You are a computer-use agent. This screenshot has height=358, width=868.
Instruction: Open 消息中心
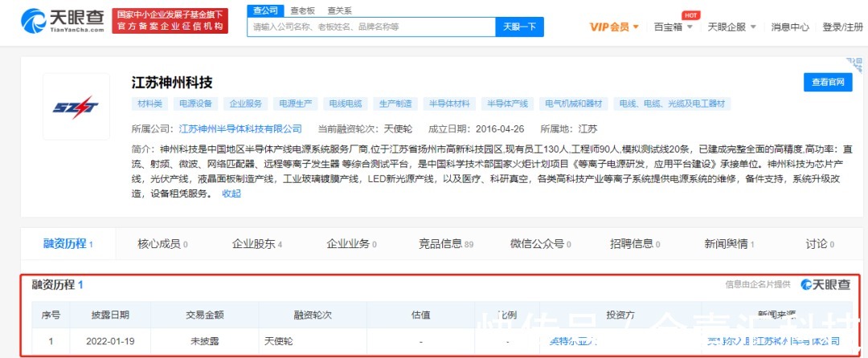point(790,26)
